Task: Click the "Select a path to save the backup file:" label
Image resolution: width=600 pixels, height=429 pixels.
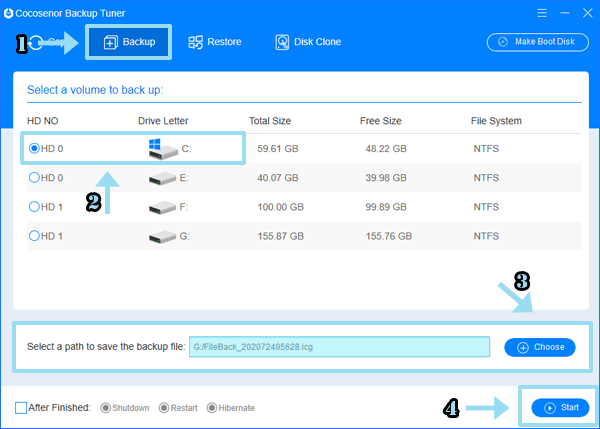Action: (106, 347)
